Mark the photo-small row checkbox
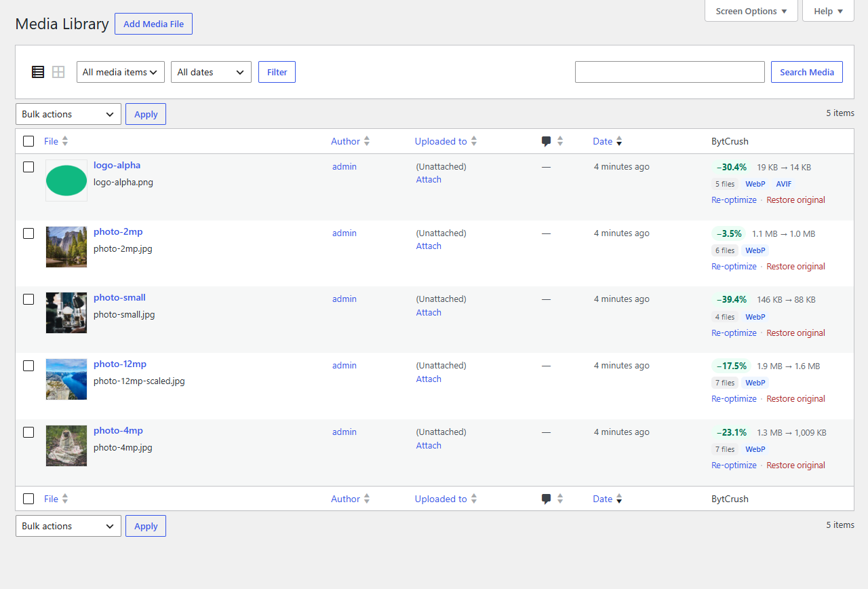Screen dimensions: 868x589 pos(28,299)
